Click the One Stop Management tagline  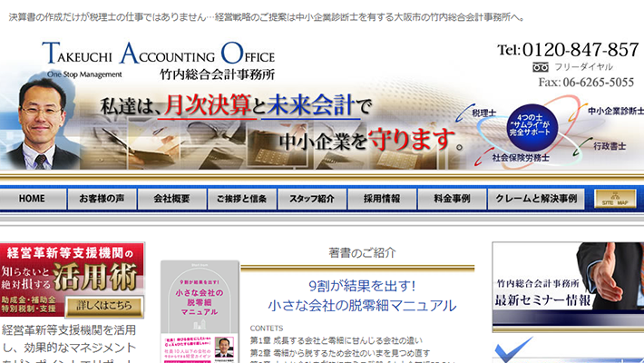coord(84,74)
